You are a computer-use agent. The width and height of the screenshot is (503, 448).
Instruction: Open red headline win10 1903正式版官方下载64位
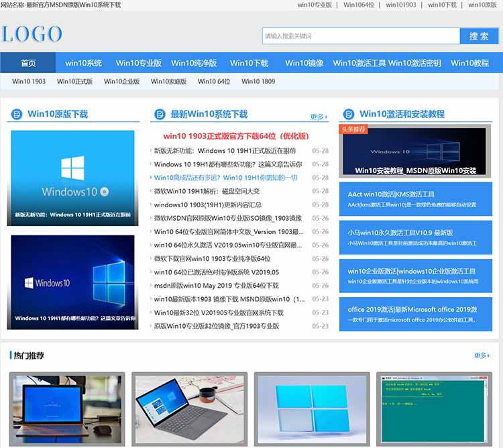click(236, 136)
